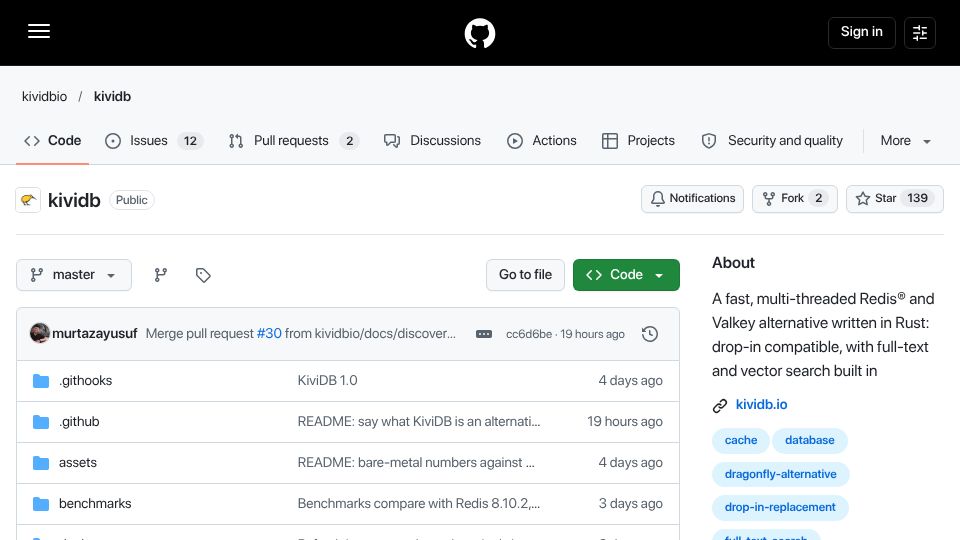Click the kividb repository avatar
This screenshot has width=960, height=540.
[28, 200]
